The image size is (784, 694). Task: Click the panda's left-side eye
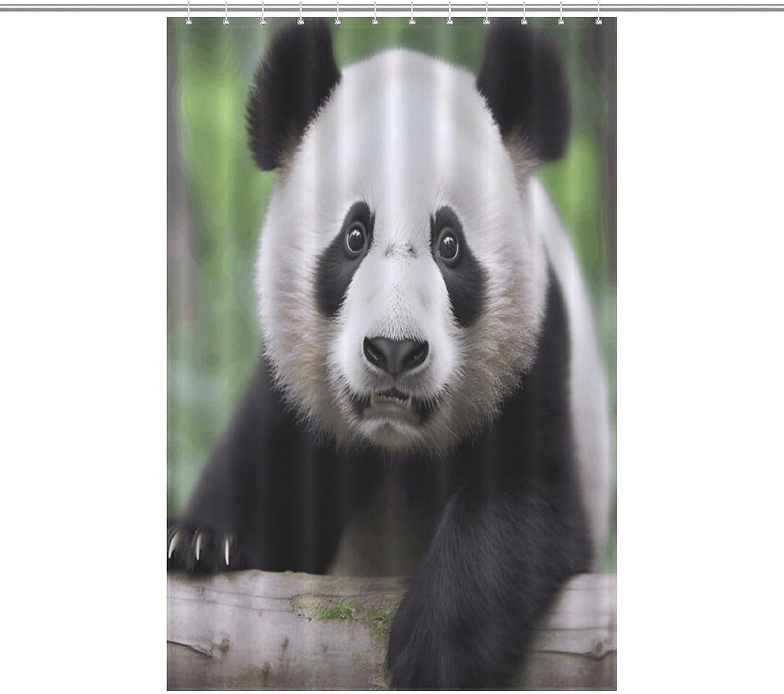pyautogui.click(x=356, y=239)
